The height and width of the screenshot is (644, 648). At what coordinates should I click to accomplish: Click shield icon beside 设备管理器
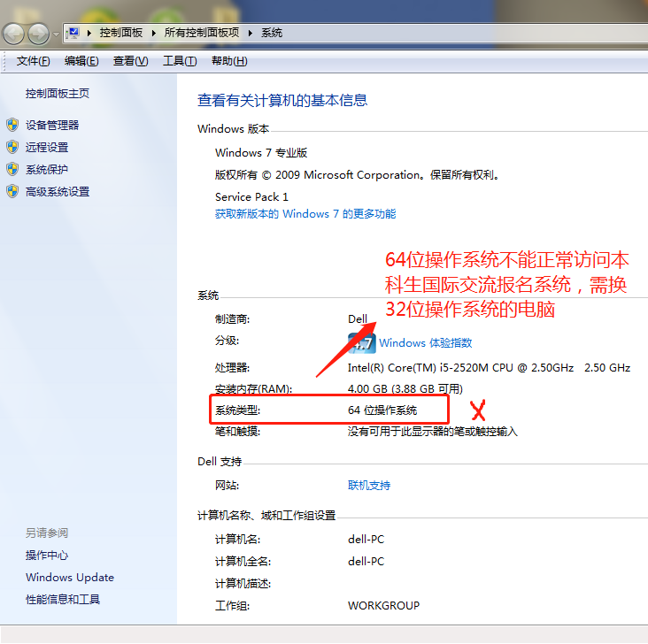click(x=12, y=125)
